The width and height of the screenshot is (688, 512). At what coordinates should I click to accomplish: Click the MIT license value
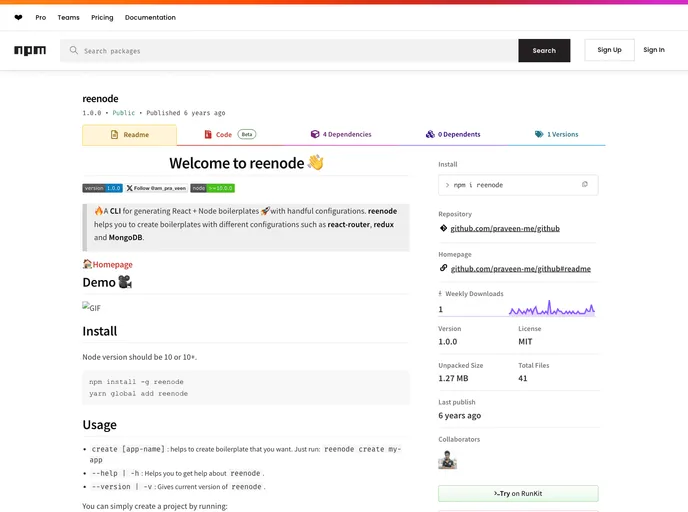[x=525, y=341]
